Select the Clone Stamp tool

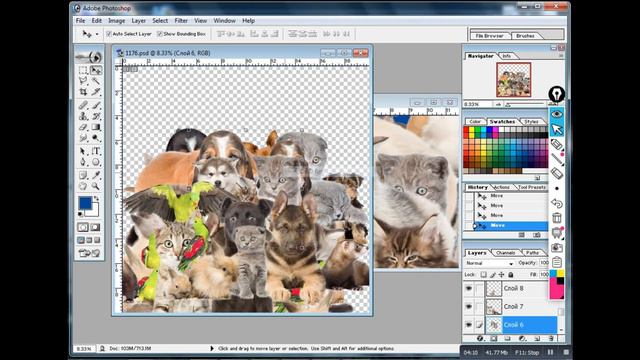pos(83,116)
